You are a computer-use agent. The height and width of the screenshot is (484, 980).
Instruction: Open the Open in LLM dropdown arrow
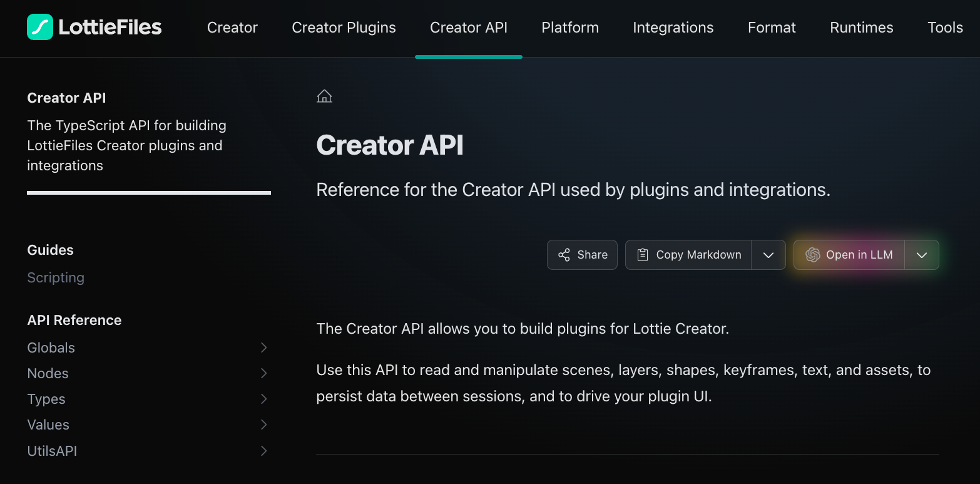click(x=922, y=255)
